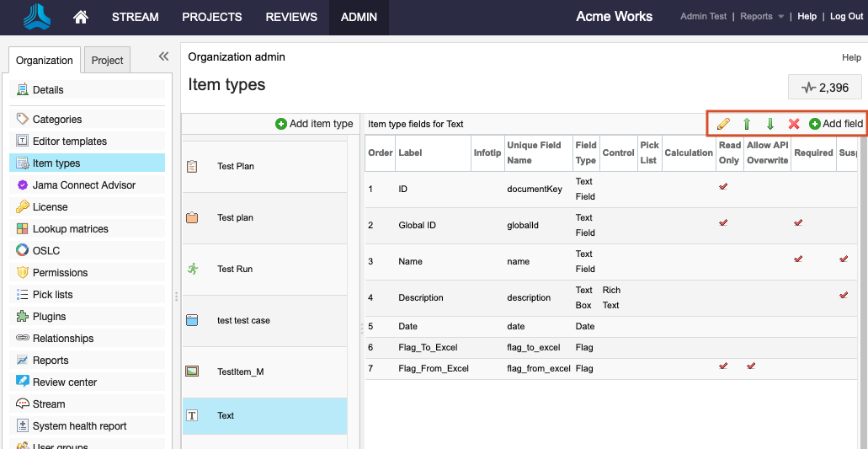Click Log Out
Viewport: 868px width, 449px height.
coord(846,16)
